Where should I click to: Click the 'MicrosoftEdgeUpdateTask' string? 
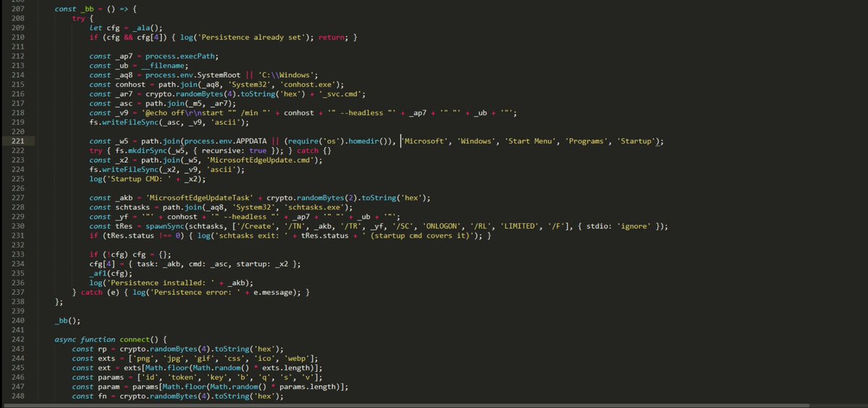[x=199, y=198]
